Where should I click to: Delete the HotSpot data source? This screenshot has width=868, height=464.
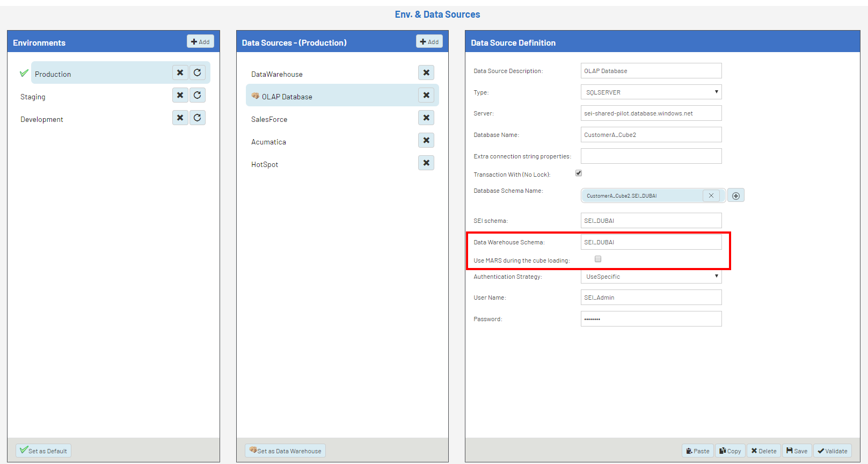click(x=426, y=163)
